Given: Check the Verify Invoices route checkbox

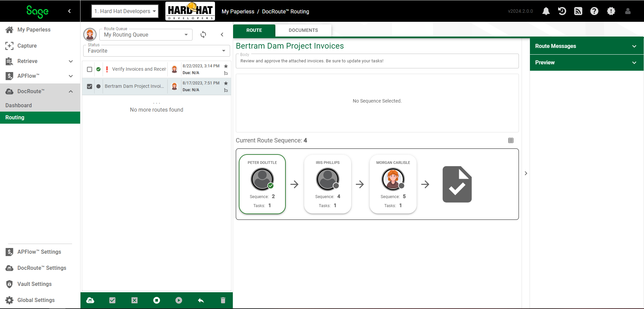Looking at the screenshot, I should [90, 69].
